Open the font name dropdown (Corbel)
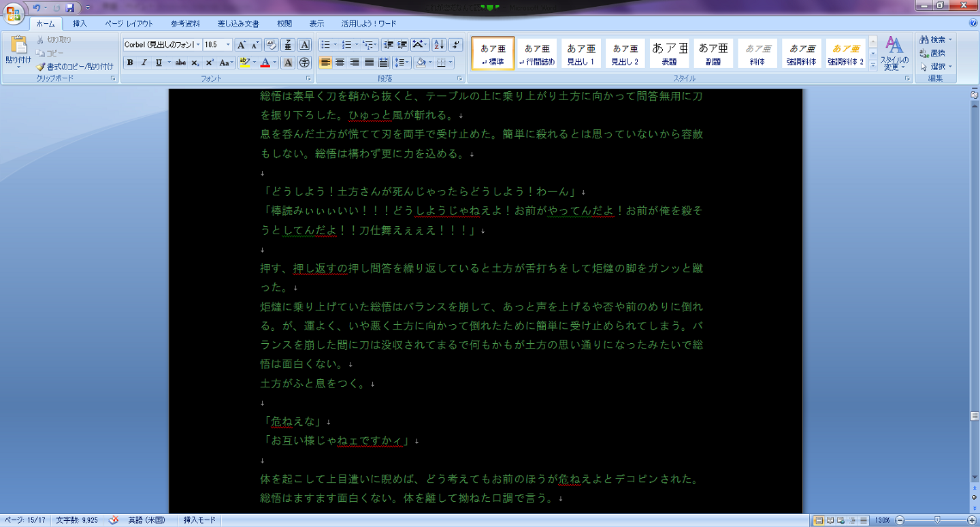The image size is (980, 527). point(198,45)
